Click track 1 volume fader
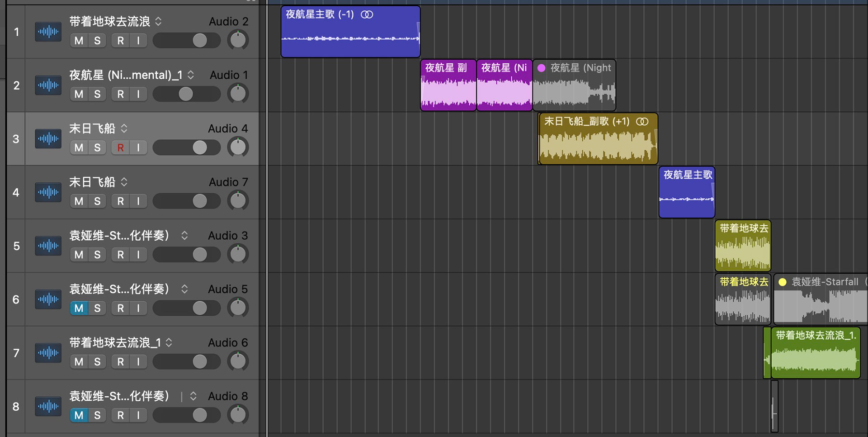Viewport: 868px width, 437px height. click(187, 41)
